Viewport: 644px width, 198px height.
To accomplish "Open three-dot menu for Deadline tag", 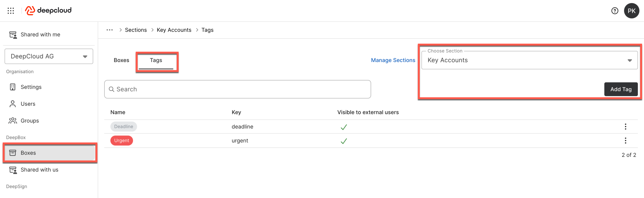I will (x=625, y=127).
